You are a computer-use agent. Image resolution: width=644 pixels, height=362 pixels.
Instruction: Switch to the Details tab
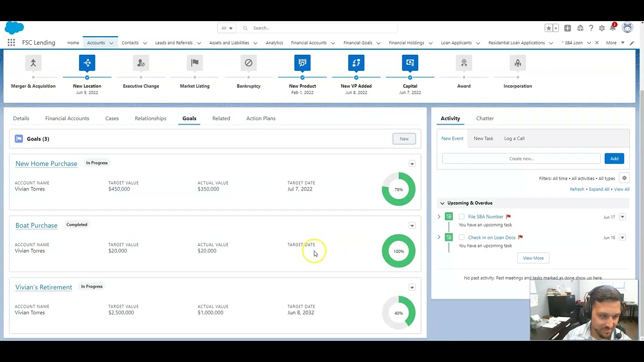click(21, 118)
